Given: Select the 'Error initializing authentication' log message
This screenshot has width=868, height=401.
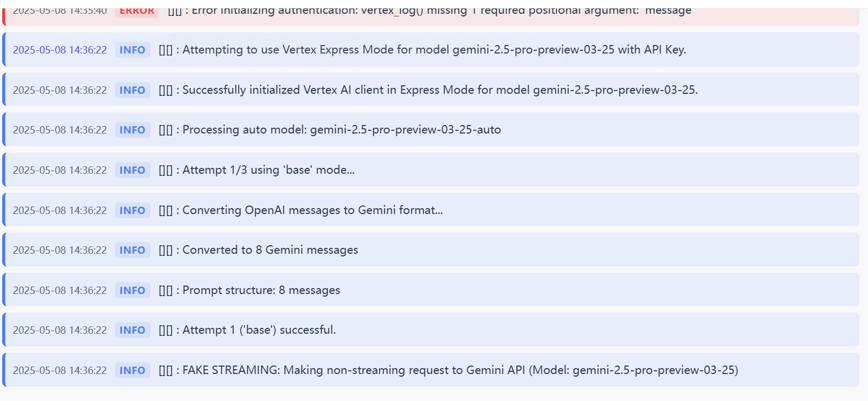Looking at the screenshot, I should [429, 11].
